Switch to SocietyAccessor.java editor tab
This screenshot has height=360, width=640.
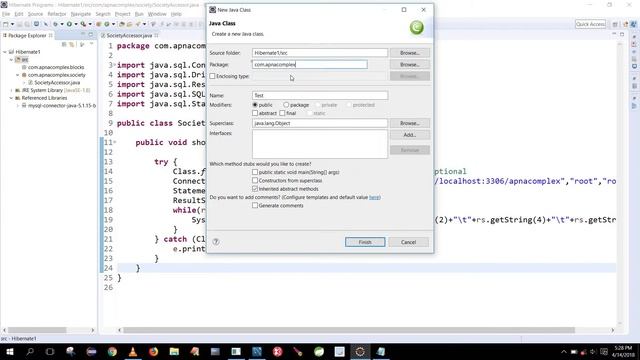point(129,36)
